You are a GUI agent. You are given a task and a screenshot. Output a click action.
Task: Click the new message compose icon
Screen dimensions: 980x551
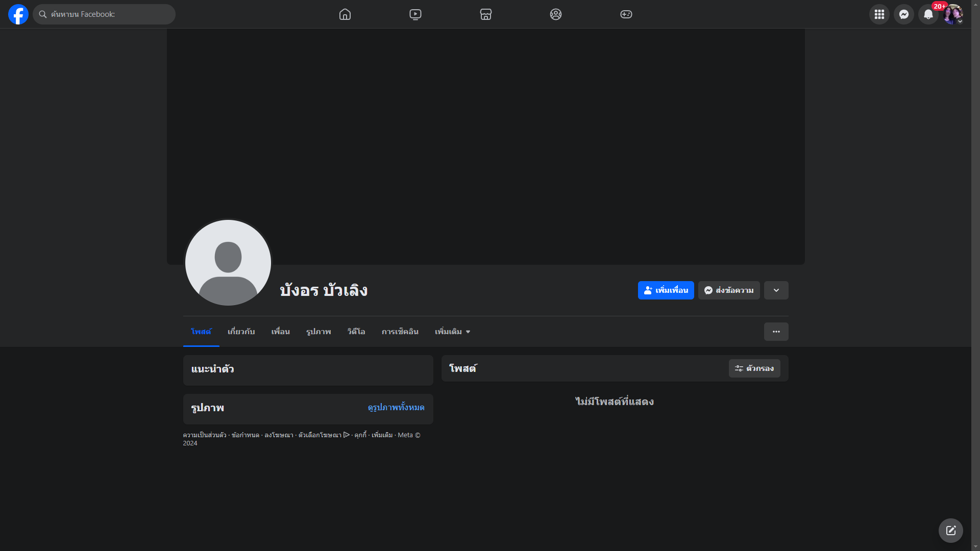pos(951,531)
